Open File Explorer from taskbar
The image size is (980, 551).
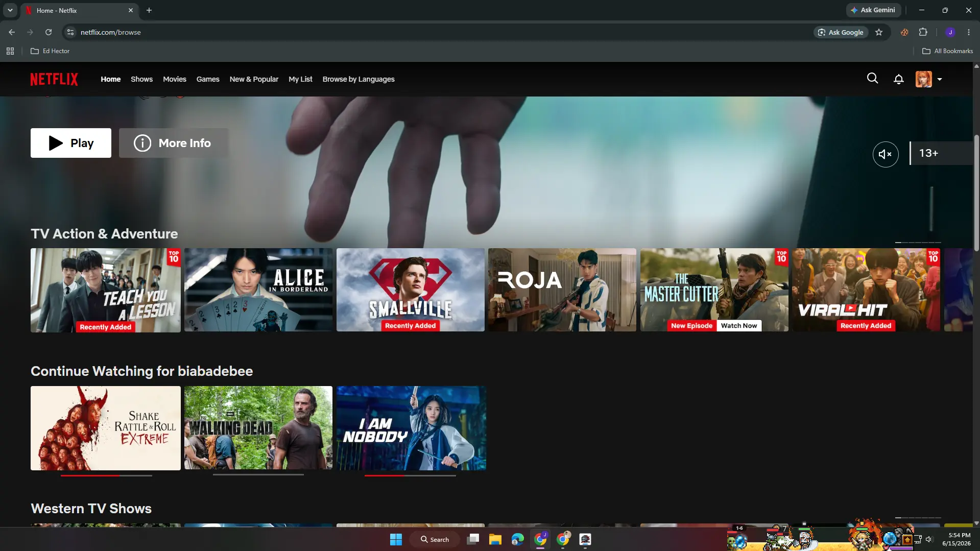[x=495, y=539]
